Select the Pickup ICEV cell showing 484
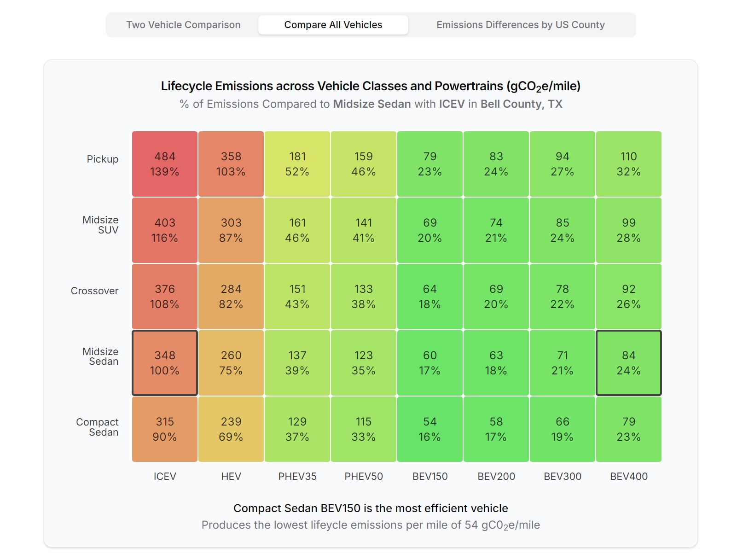This screenshot has width=737, height=560. click(x=165, y=164)
